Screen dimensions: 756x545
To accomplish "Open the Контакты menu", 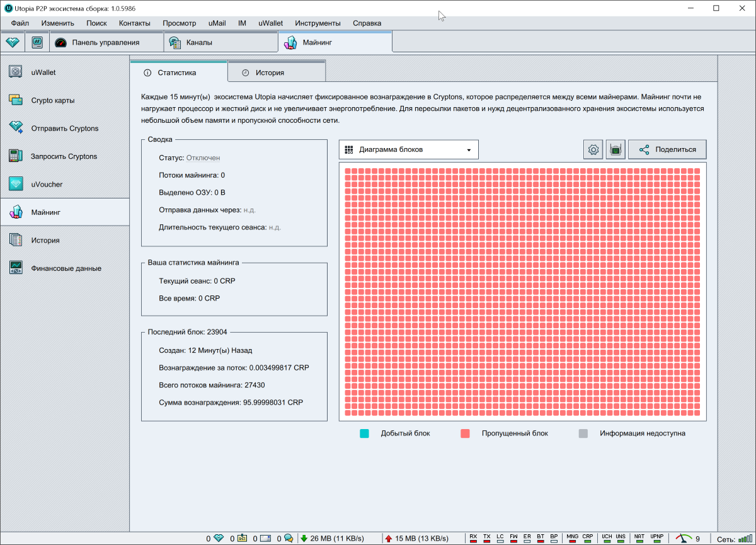I will pyautogui.click(x=135, y=23).
